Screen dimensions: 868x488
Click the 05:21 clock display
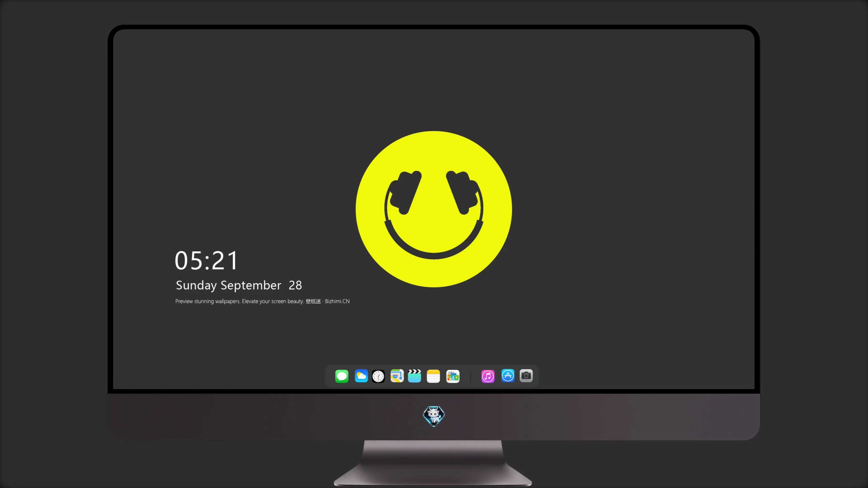207,261
